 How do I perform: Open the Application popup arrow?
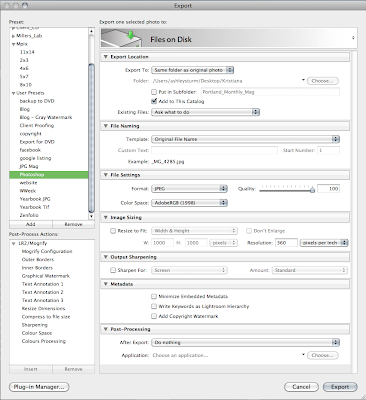(x=303, y=354)
